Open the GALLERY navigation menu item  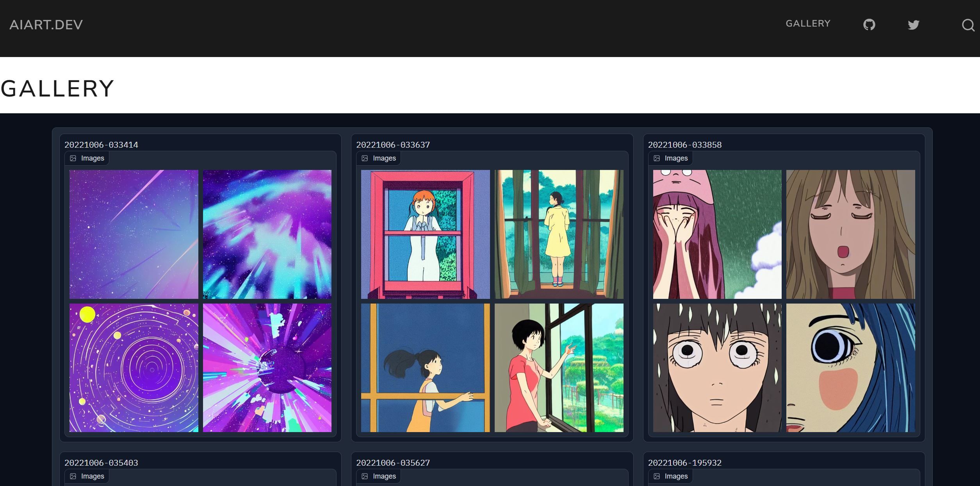click(808, 23)
